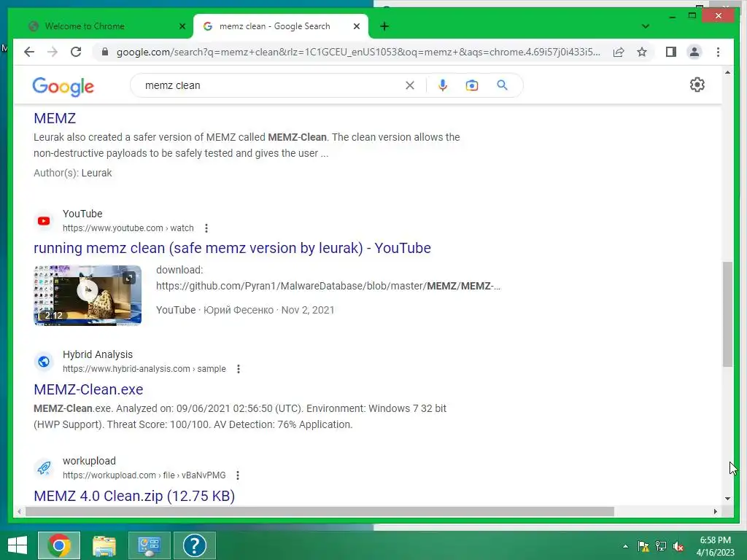Click horizontal scroll left arrow
Image resolution: width=747 pixels, height=560 pixels.
point(19,511)
